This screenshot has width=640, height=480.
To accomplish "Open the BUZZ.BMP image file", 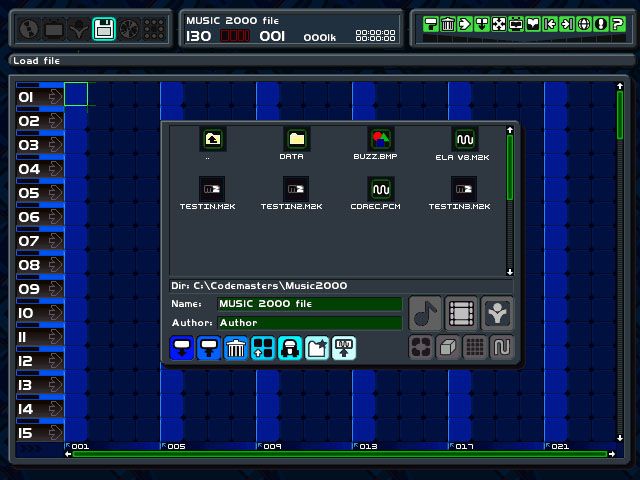I will (x=380, y=140).
